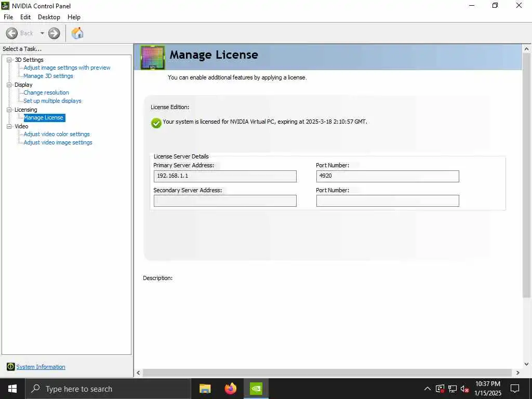The width and height of the screenshot is (532, 399).
Task: Click the muted volume tray icon
Action: tap(464, 389)
